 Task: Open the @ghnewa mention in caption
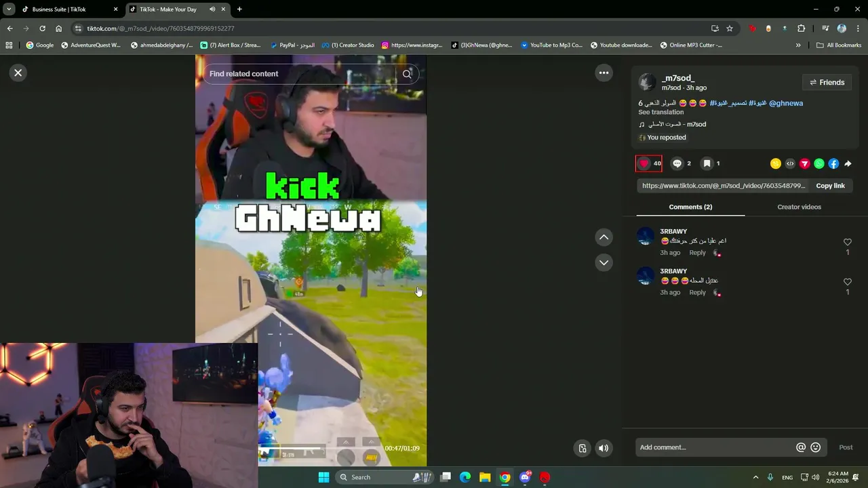click(x=786, y=103)
